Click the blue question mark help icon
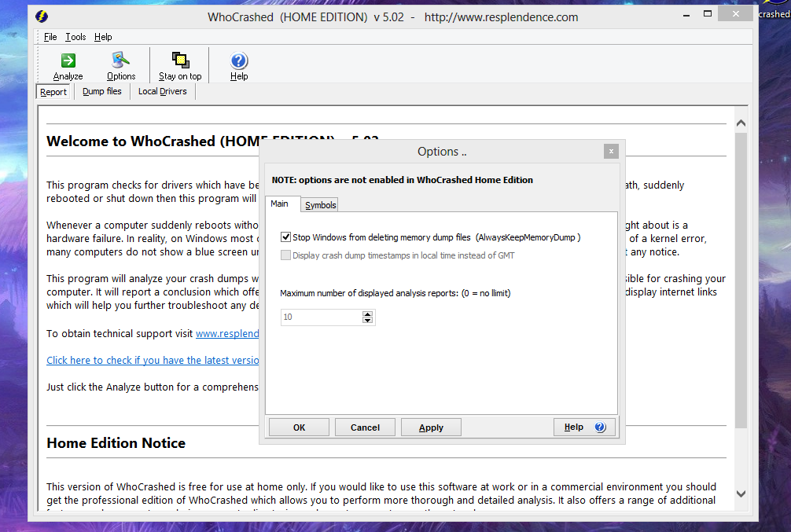The image size is (791, 532). [x=600, y=427]
